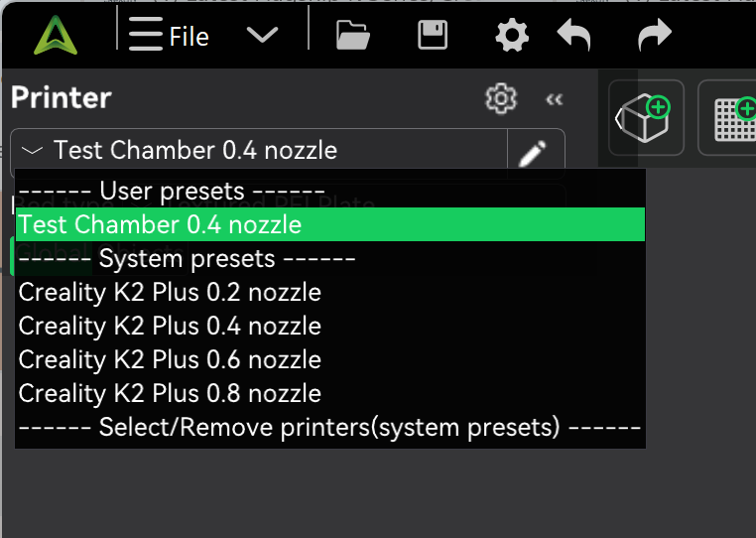Open preferences with the toolbar gear icon
Image resolution: width=756 pixels, height=538 pixels.
[512, 35]
